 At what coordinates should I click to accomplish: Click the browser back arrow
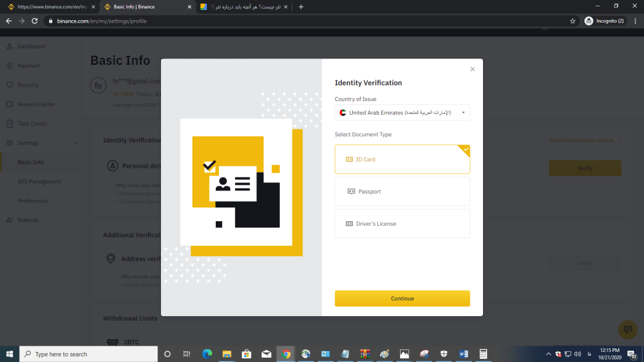point(9,21)
